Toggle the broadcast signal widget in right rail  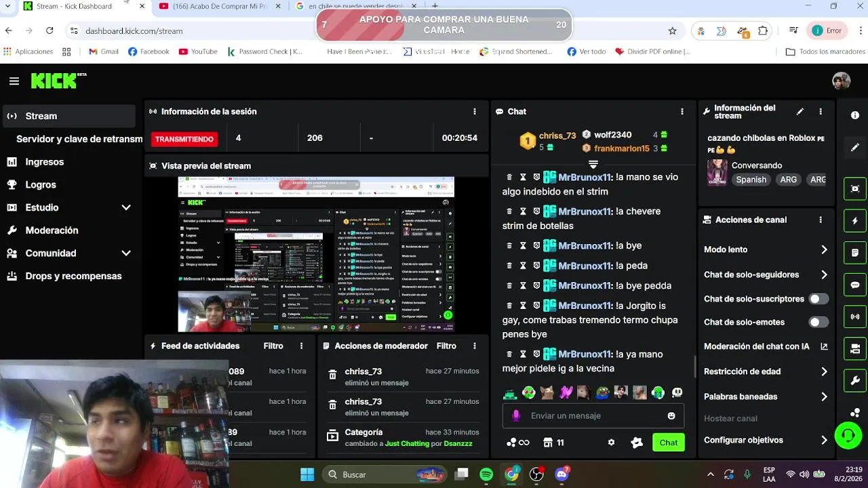pos(855,317)
